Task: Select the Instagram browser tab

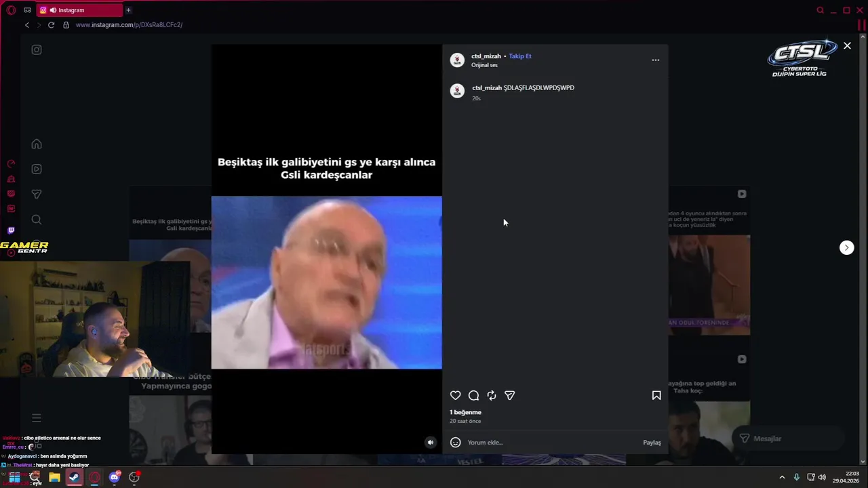Action: 78,10
